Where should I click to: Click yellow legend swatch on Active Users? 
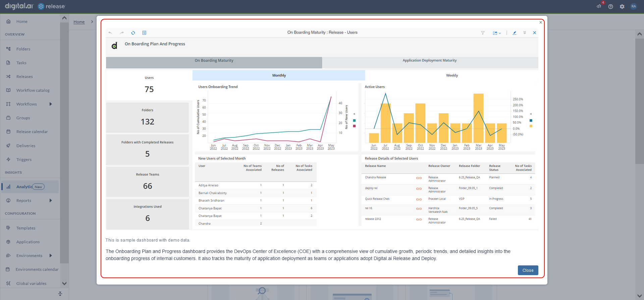[531, 126]
